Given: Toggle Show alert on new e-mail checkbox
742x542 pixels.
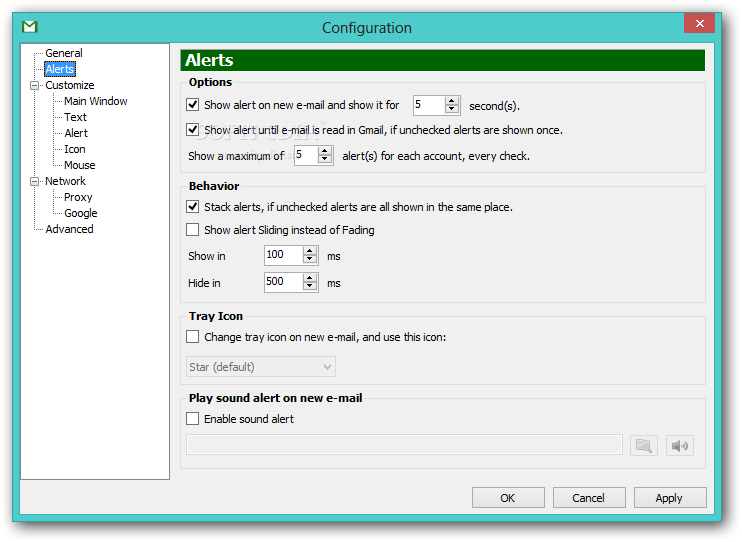Looking at the screenshot, I should pos(193,105).
